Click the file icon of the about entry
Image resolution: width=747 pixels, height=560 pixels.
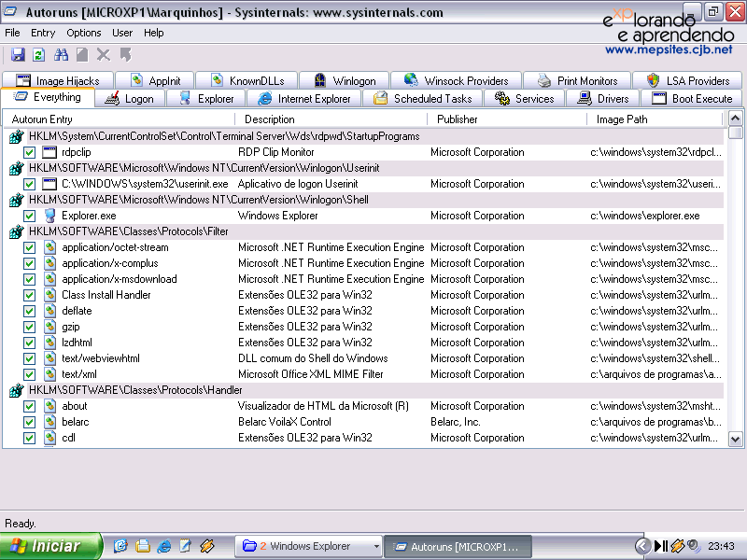click(x=49, y=406)
